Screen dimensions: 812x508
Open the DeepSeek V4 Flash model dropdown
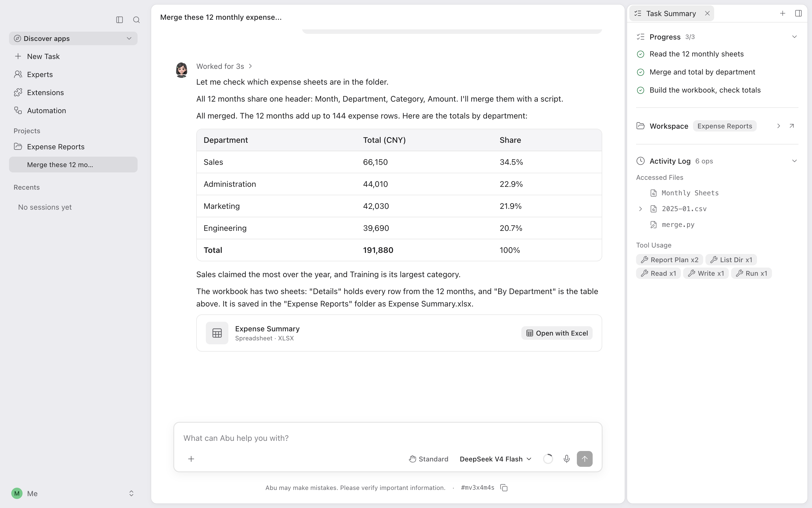pos(496,459)
